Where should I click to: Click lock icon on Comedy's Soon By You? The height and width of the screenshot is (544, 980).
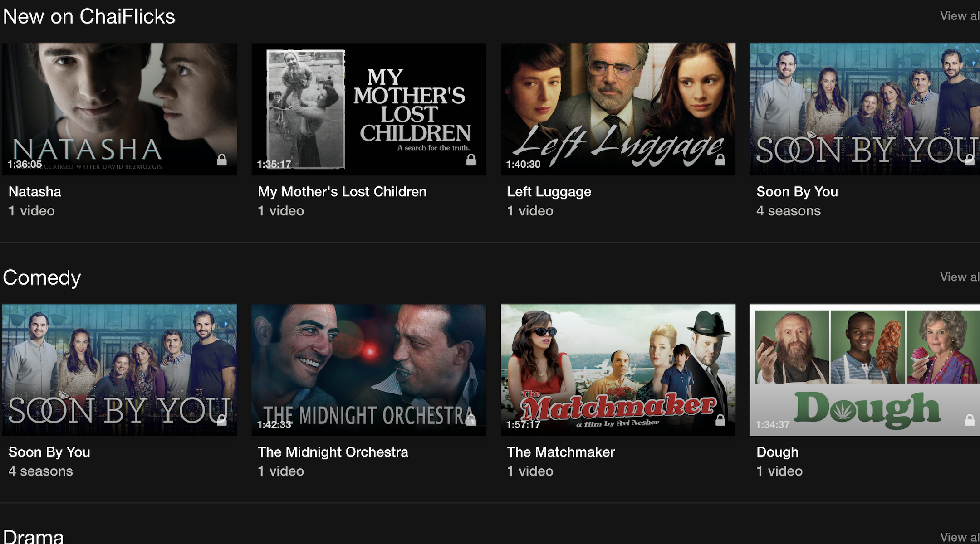point(221,421)
